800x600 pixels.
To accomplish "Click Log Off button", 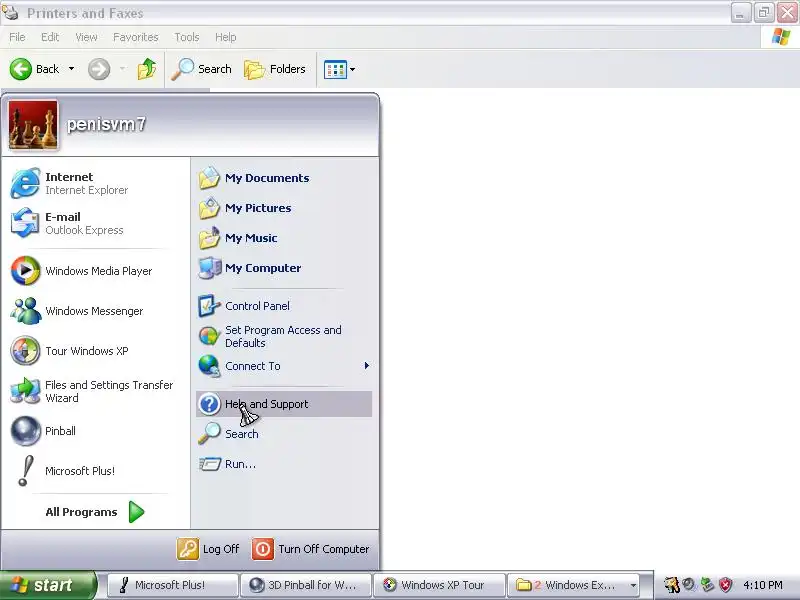I will click(x=208, y=549).
